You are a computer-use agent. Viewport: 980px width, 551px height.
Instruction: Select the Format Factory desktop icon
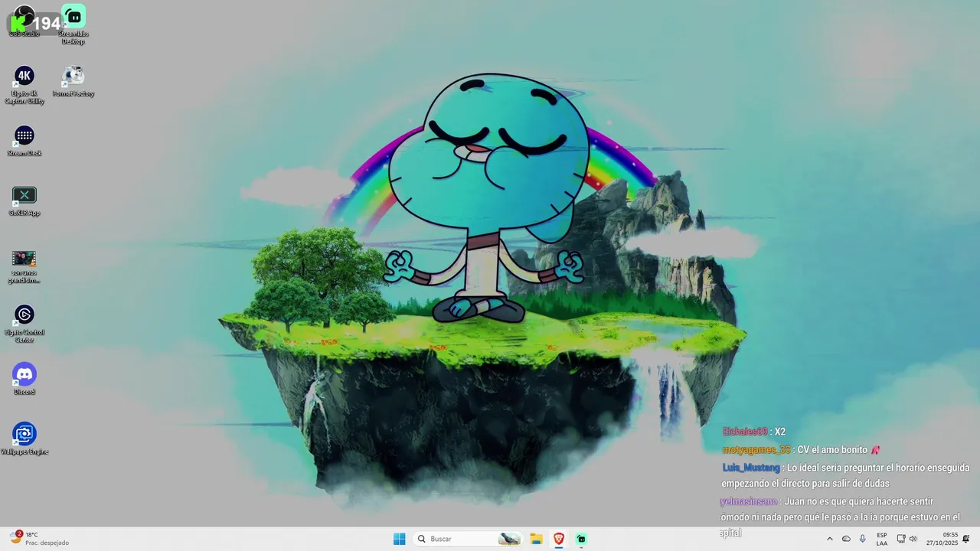[73, 81]
